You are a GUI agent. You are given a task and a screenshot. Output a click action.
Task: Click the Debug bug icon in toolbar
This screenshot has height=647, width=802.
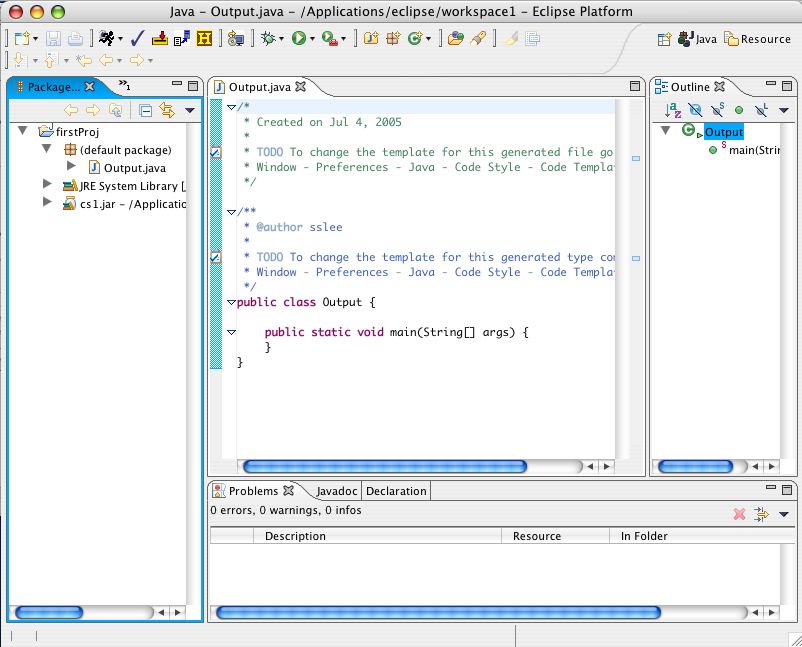click(268, 39)
